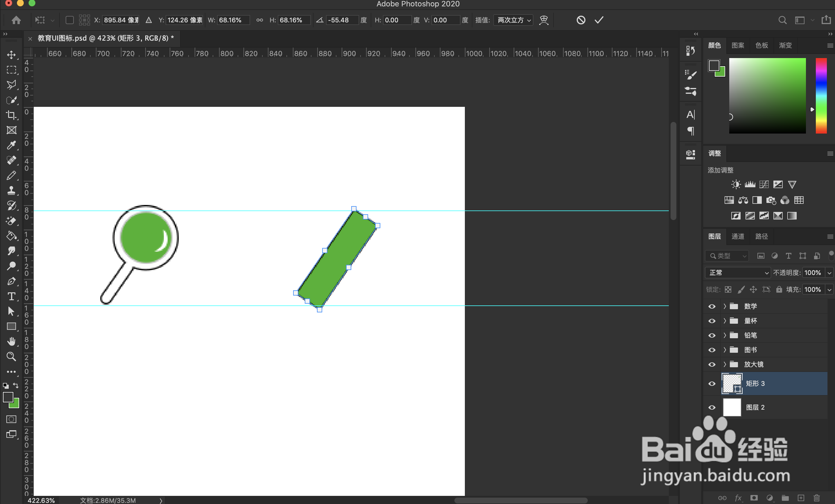Hide the 矩形 3 layer

click(712, 384)
